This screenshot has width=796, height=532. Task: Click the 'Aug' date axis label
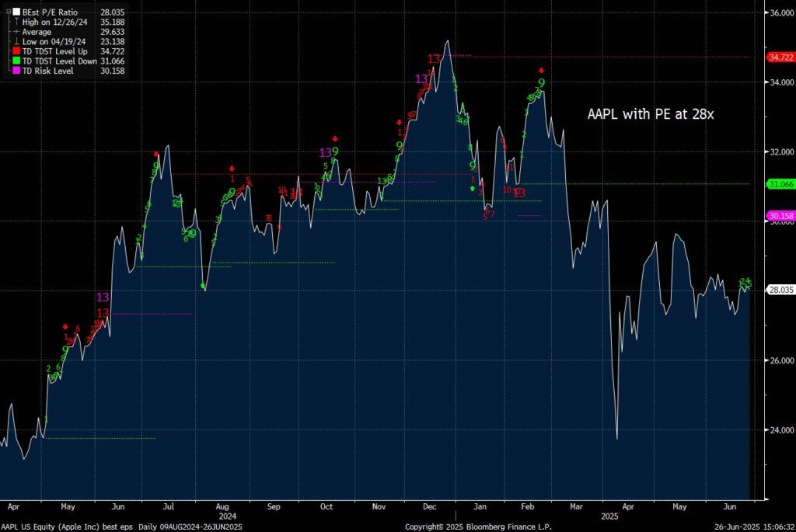point(222,506)
